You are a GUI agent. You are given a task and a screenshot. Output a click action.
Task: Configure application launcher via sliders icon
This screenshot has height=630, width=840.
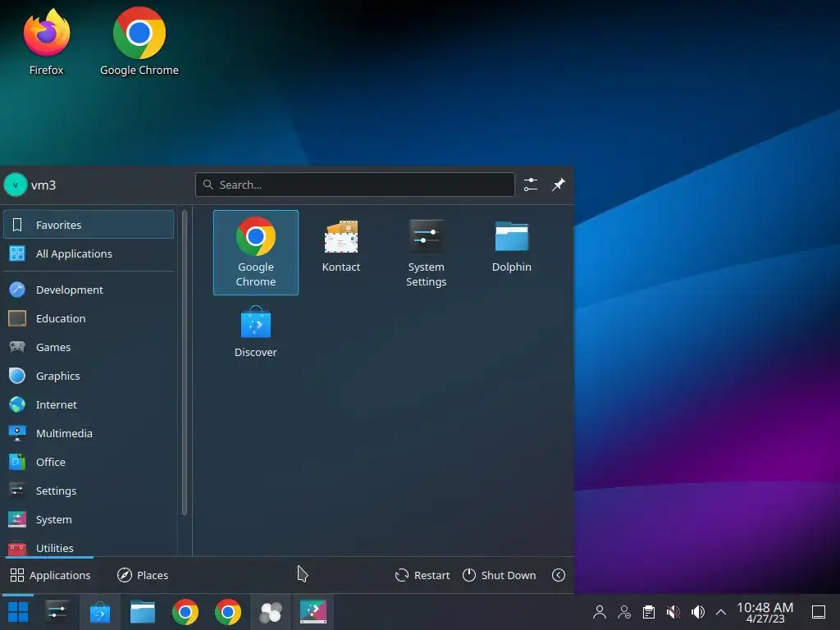tap(531, 185)
